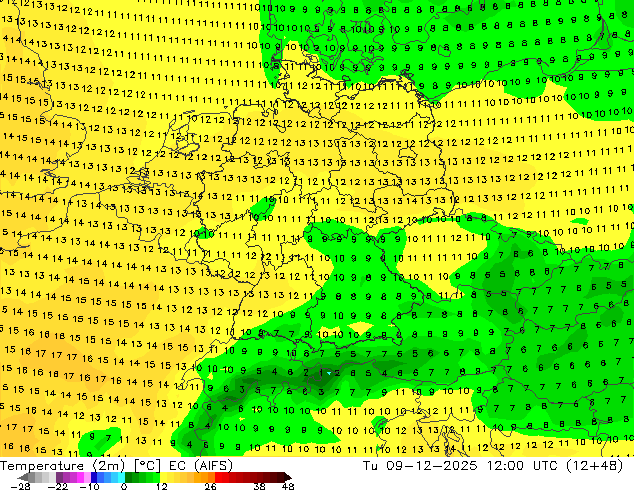Click the '(12+48)' forecast offset label

(595, 466)
